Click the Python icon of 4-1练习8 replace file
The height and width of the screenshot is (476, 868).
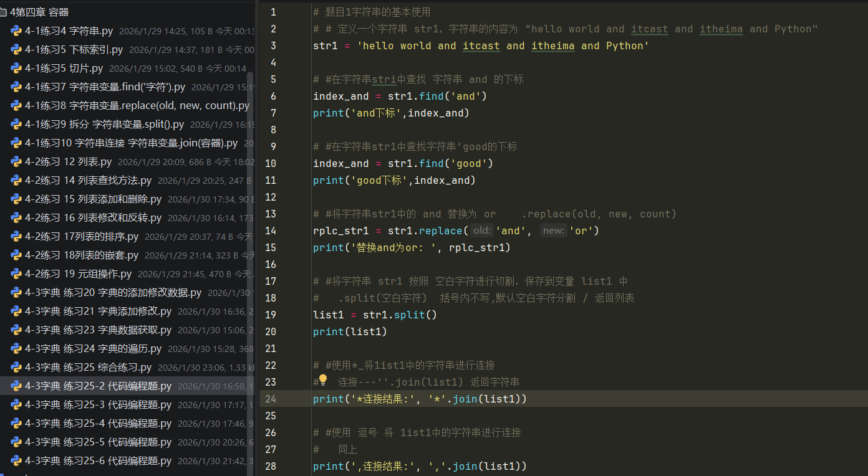16,105
